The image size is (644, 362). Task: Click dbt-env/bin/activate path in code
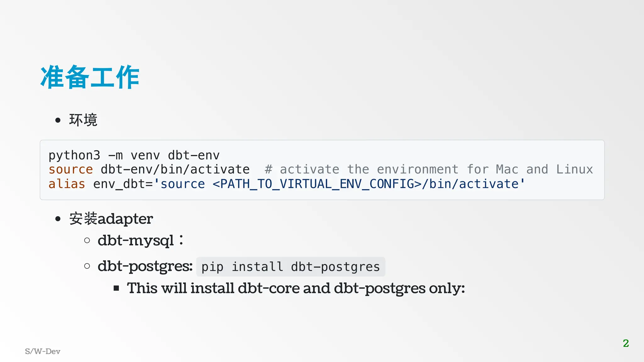175,169
